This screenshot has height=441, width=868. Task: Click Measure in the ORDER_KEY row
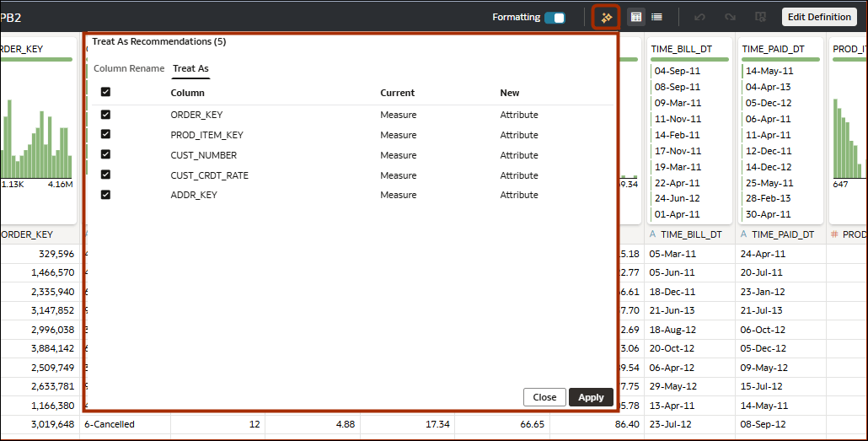click(399, 115)
